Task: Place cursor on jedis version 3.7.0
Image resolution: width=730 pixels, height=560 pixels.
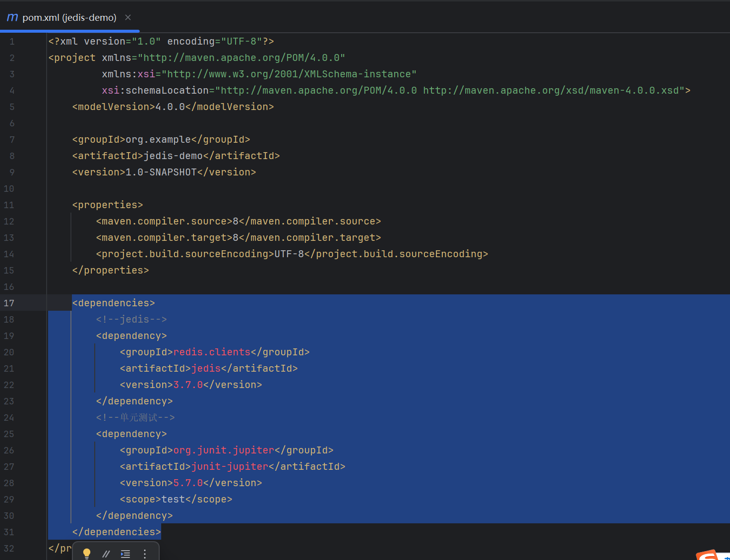Action: [188, 385]
